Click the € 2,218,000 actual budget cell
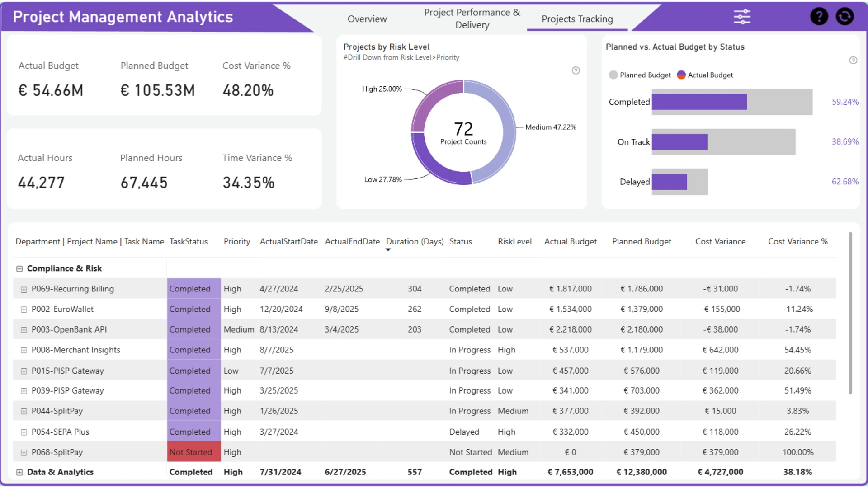This screenshot has height=488, width=868. (570, 330)
